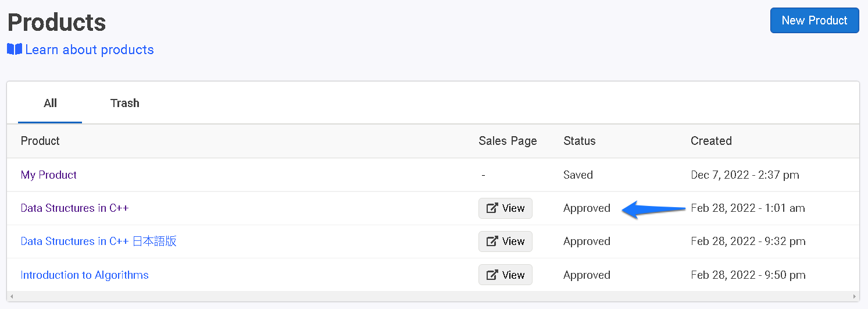Click the horizontal scrollbar left arrow
The height and width of the screenshot is (309, 868).
(12, 296)
